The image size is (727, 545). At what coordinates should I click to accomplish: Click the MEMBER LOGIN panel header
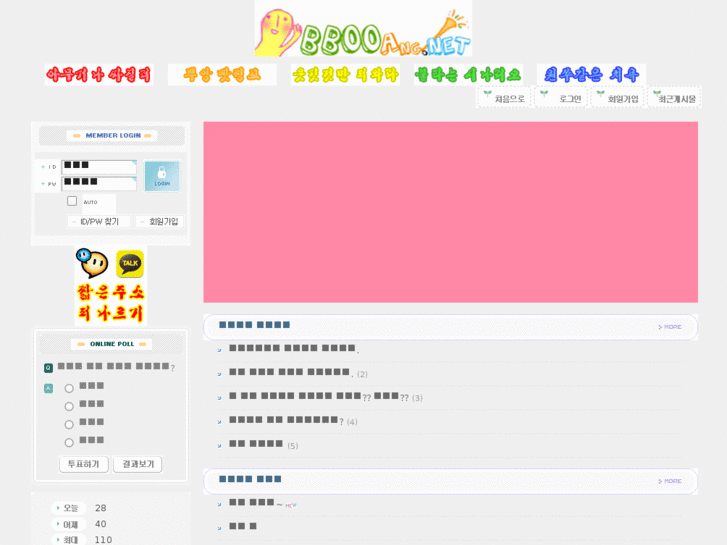(x=112, y=135)
